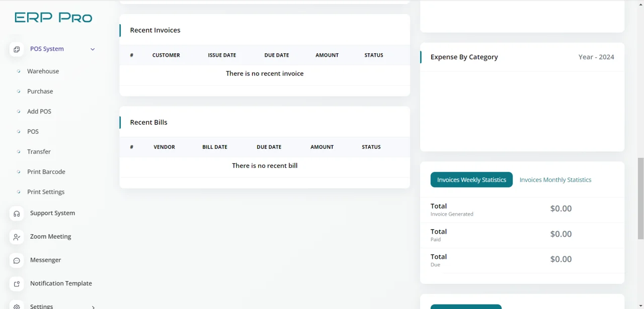
Task: Switch to Invoices Monthly Statistics tab
Action: click(x=555, y=180)
